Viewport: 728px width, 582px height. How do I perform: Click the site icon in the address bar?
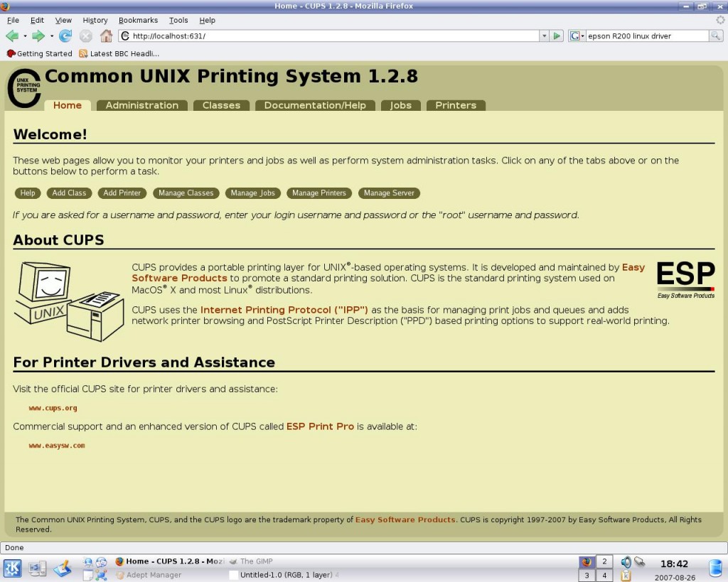[x=125, y=36]
